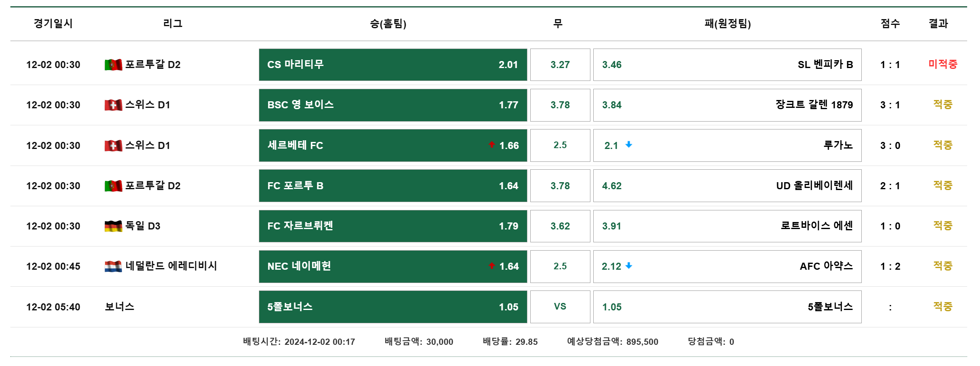Click red up arrow in NEC 네이메헌 cell
Image resolution: width=980 pixels, height=366 pixels.
coord(492,266)
